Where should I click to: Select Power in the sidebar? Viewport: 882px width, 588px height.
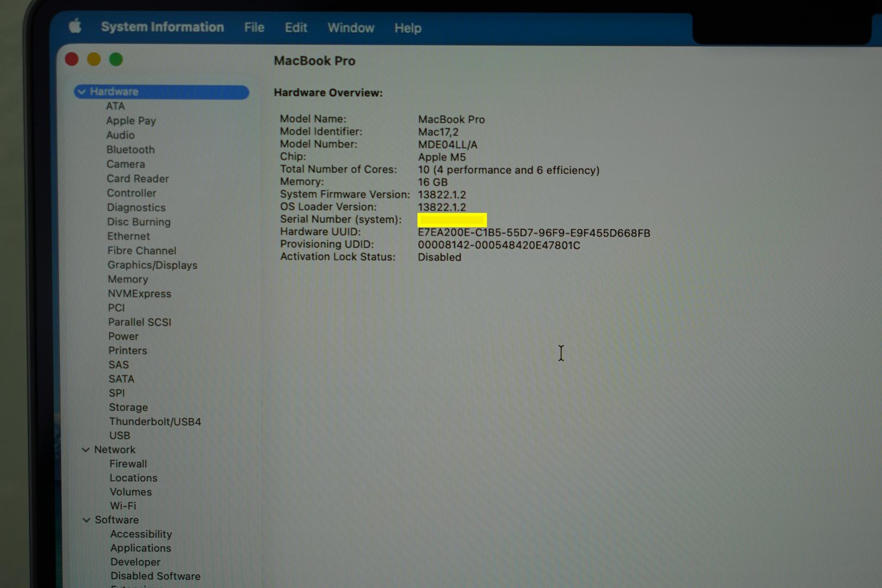(x=124, y=336)
